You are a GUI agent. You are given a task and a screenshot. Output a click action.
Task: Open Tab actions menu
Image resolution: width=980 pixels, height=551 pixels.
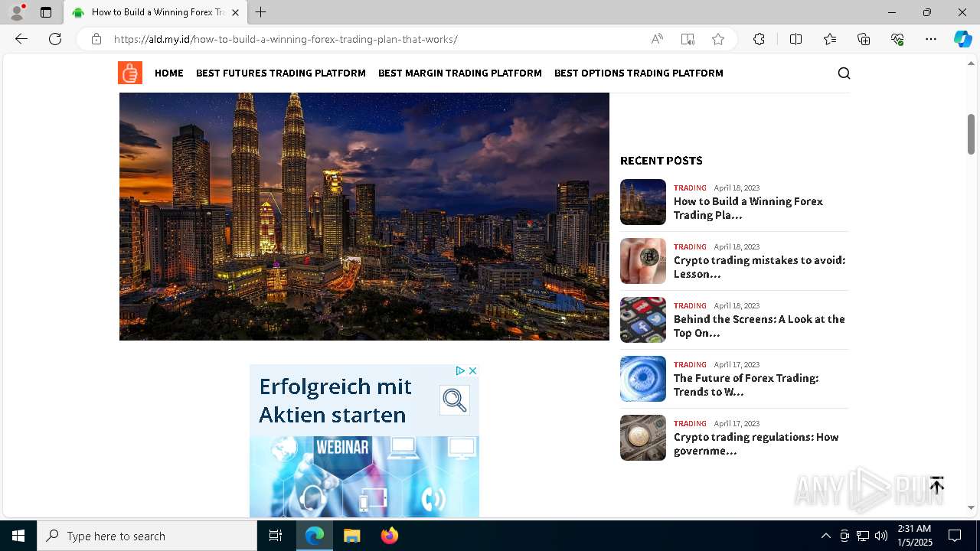tap(46, 12)
